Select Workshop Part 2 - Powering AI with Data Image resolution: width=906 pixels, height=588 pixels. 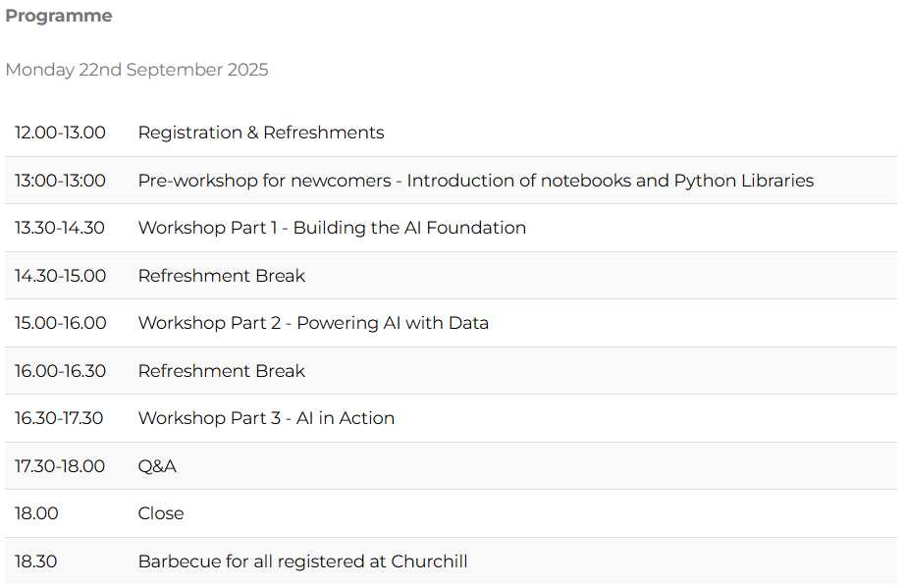click(x=313, y=323)
